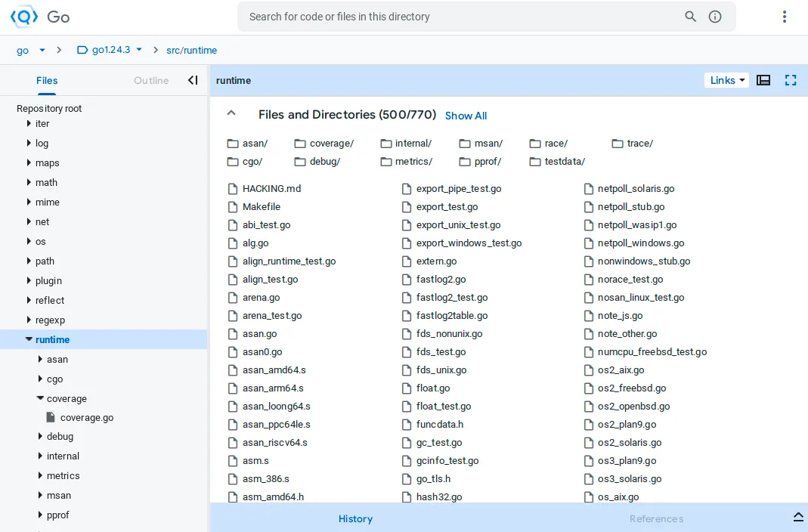Open the arena_test.go file
This screenshot has width=808, height=532.
pyautogui.click(x=272, y=316)
